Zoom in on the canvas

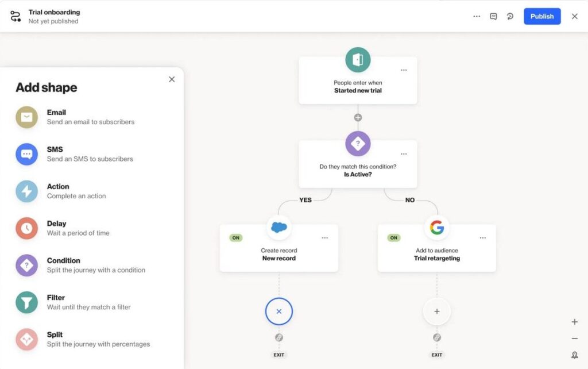pyautogui.click(x=574, y=322)
